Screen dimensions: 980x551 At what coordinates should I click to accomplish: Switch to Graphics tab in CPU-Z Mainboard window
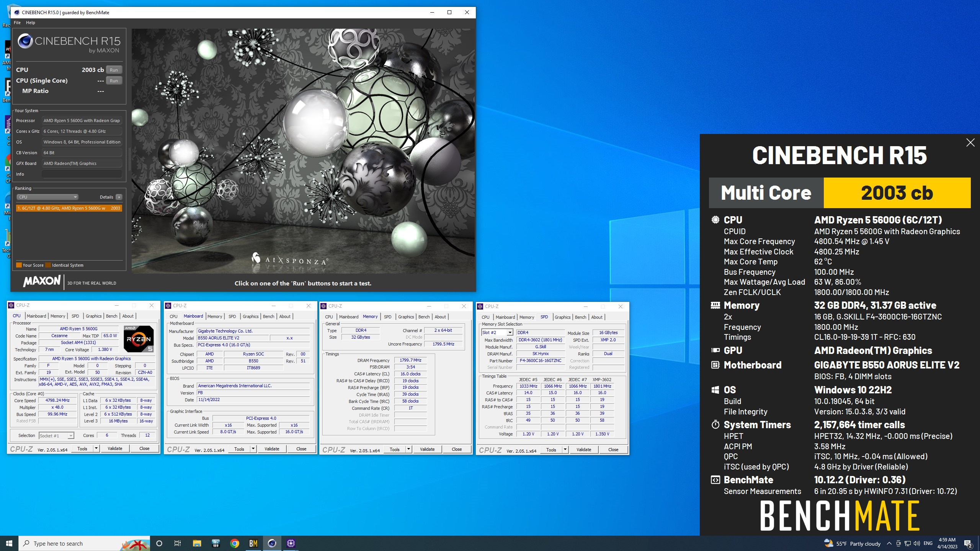[x=251, y=316]
